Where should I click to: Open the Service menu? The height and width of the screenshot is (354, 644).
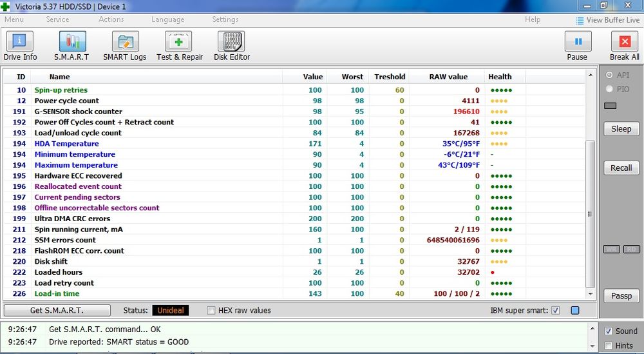point(57,19)
